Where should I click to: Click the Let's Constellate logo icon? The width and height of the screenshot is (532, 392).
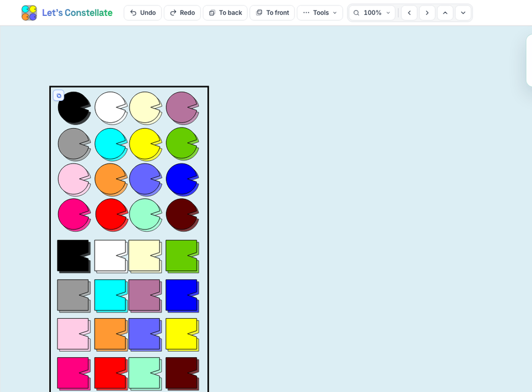(x=29, y=13)
